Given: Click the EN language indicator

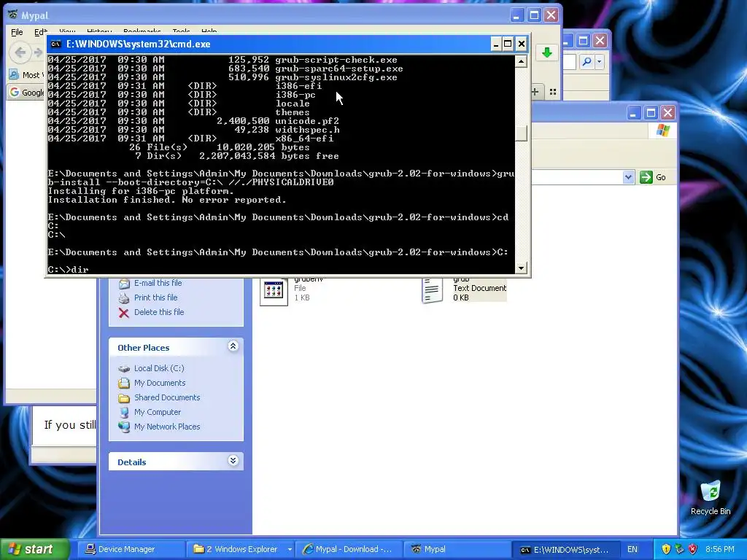Looking at the screenshot, I should (x=632, y=549).
